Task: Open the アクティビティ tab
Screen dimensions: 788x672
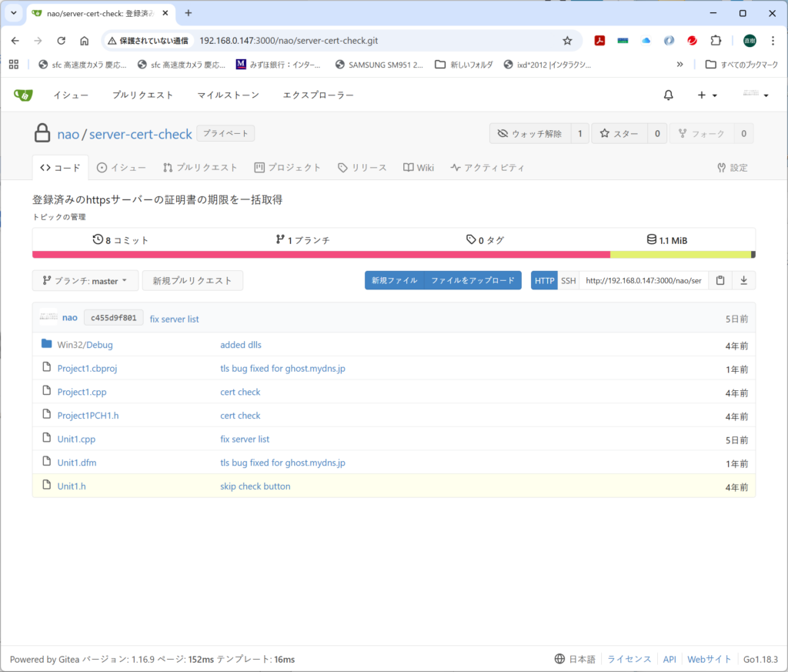Action: click(488, 168)
